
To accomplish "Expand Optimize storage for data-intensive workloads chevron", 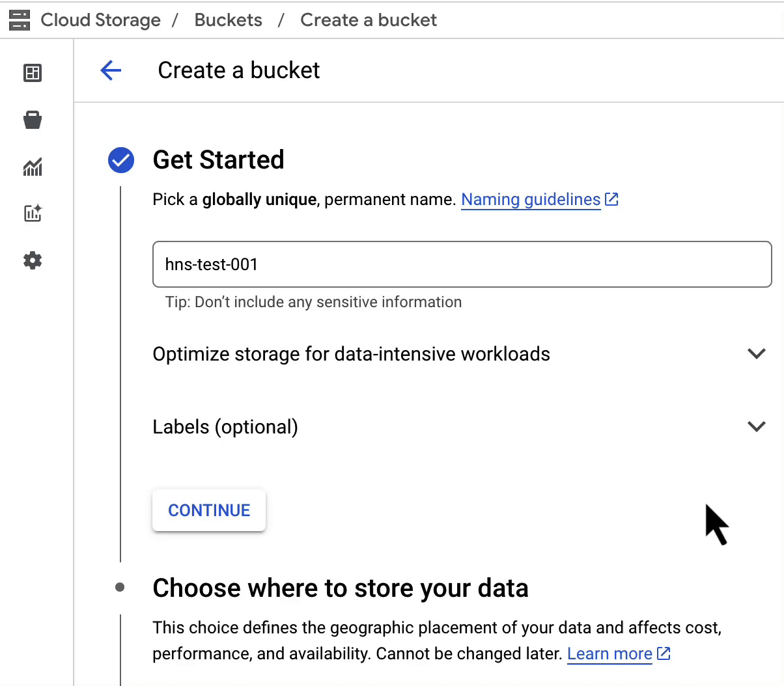I will 756,354.
